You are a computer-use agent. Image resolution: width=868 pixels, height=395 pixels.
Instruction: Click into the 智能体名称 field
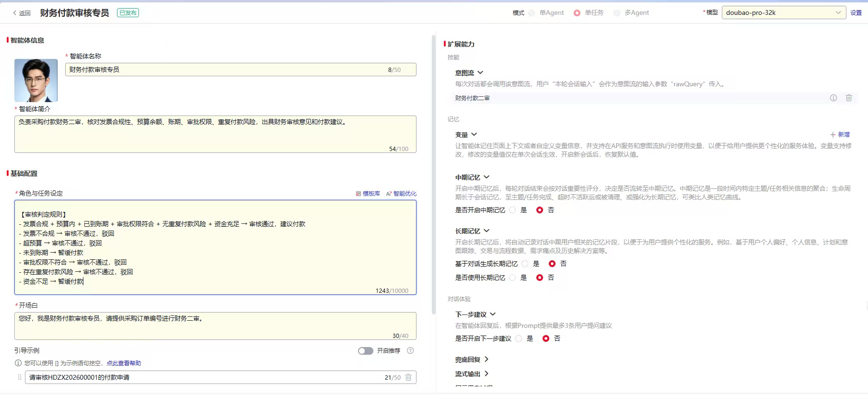pyautogui.click(x=241, y=70)
